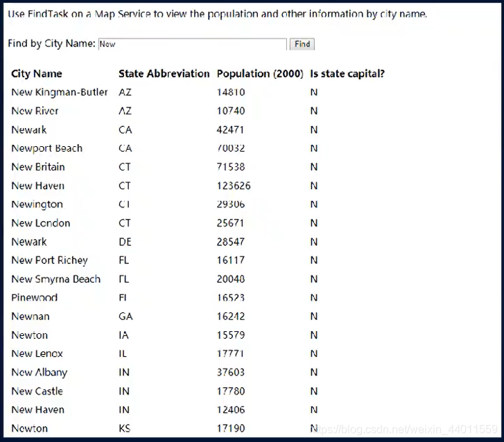Click the State Abbreviation column header
Image resolution: width=504 pixels, height=442 pixels.
click(164, 73)
